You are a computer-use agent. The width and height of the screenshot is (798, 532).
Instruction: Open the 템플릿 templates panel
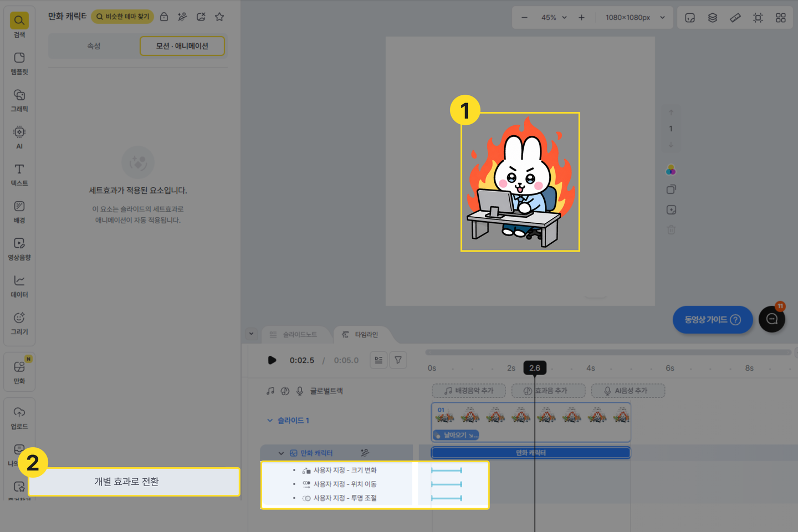19,63
